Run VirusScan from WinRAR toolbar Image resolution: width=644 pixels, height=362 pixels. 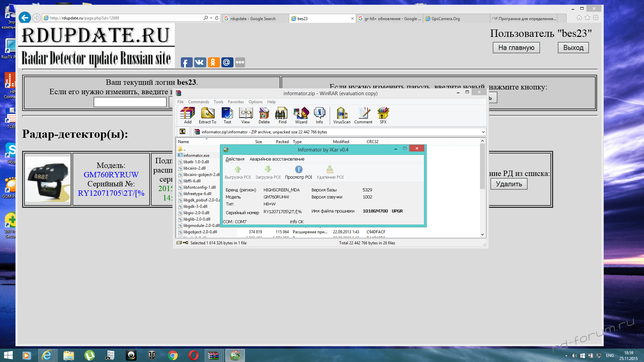[342, 116]
